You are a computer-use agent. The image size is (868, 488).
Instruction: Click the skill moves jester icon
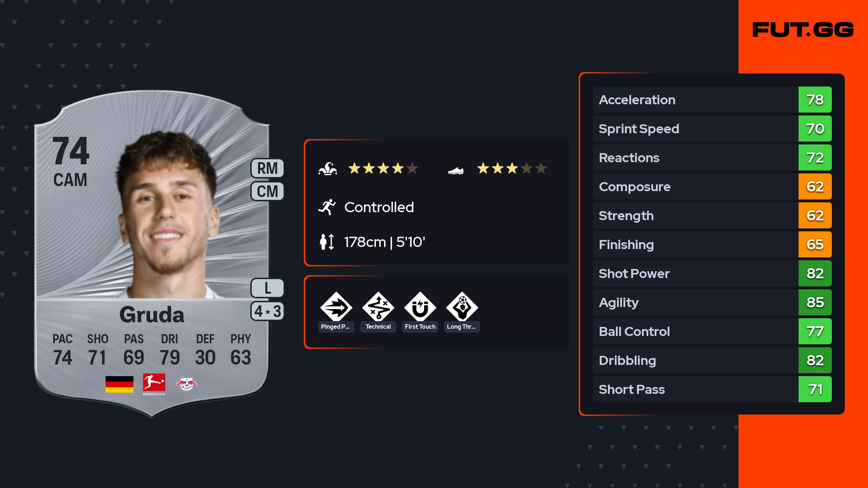(x=328, y=169)
